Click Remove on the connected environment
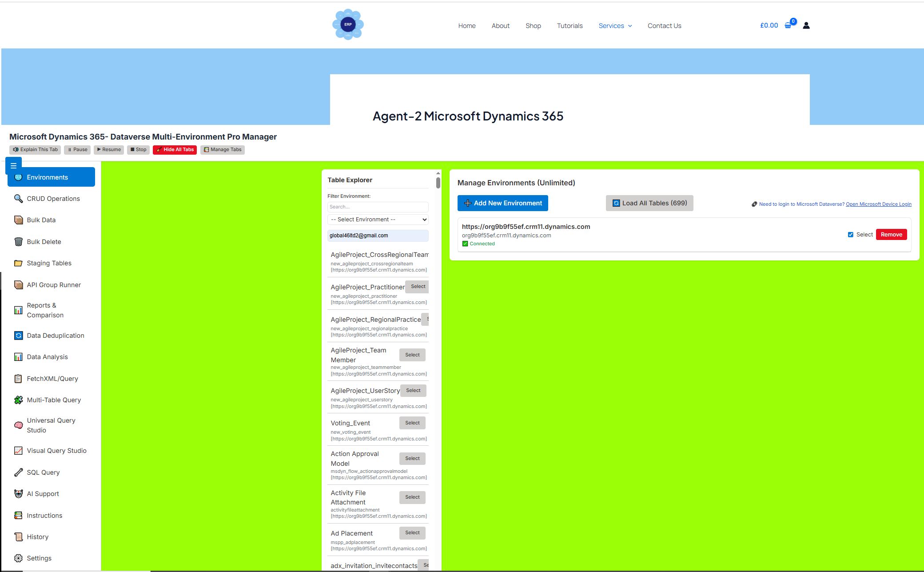924x572 pixels. coord(891,234)
